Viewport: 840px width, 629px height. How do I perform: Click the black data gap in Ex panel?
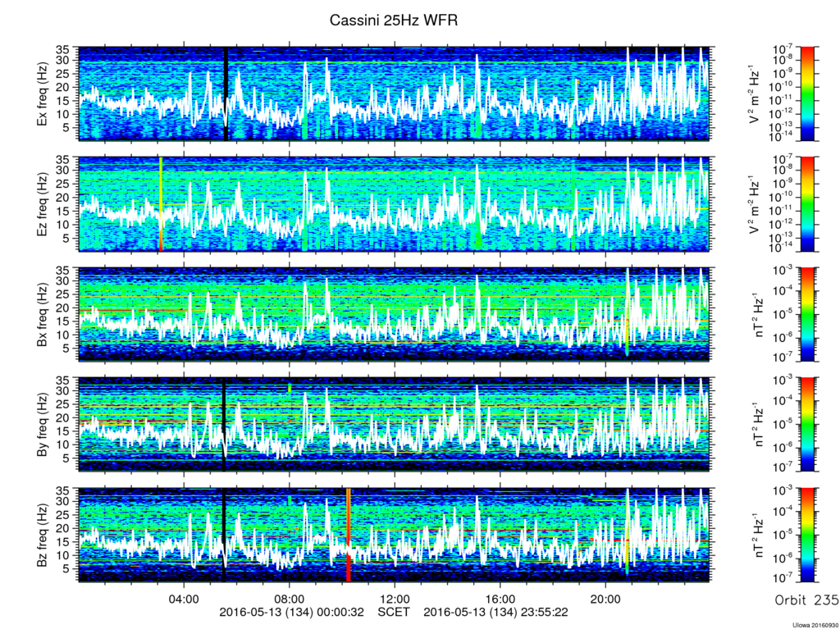[226, 93]
